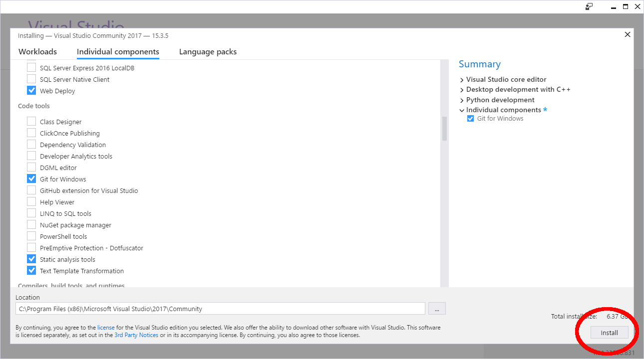Click the Total install size value
Screen dimensions: 644x359
point(617,316)
